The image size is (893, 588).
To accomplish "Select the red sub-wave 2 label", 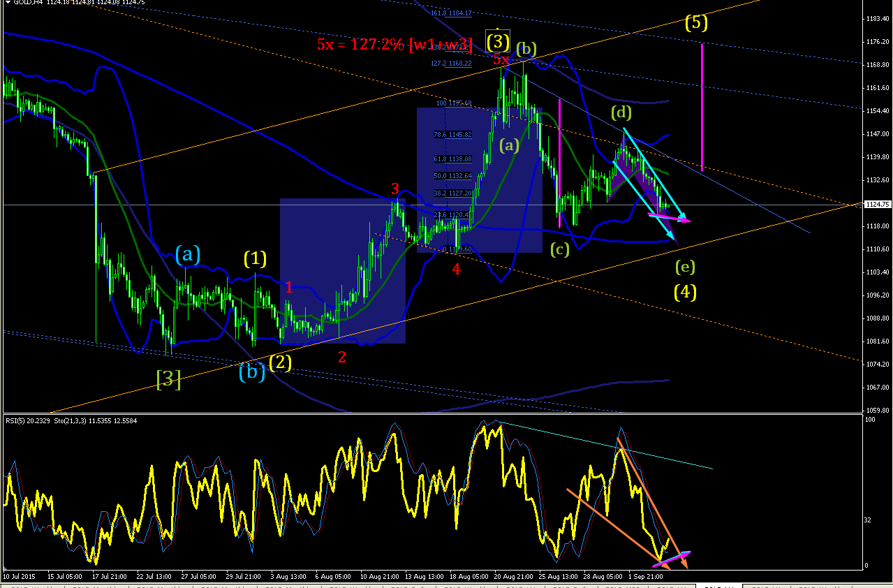I will (342, 358).
